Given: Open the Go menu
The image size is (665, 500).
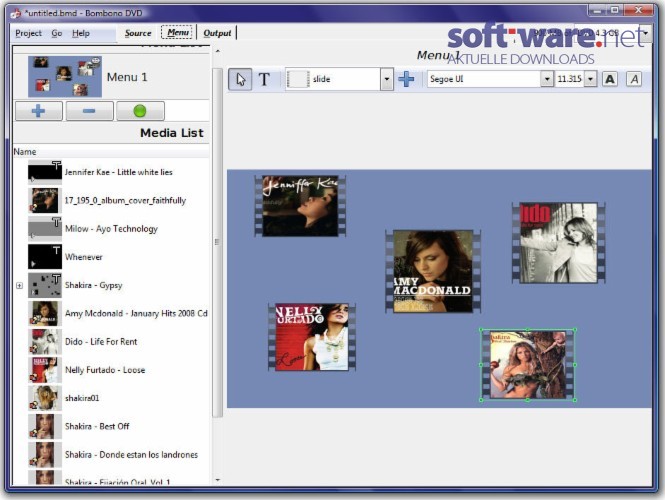Looking at the screenshot, I should point(57,33).
